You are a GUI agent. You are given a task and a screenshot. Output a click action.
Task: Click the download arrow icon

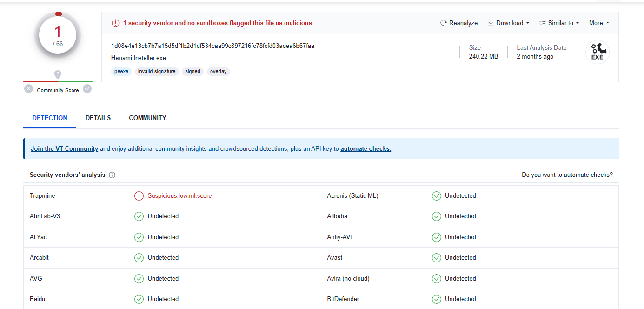point(491,22)
